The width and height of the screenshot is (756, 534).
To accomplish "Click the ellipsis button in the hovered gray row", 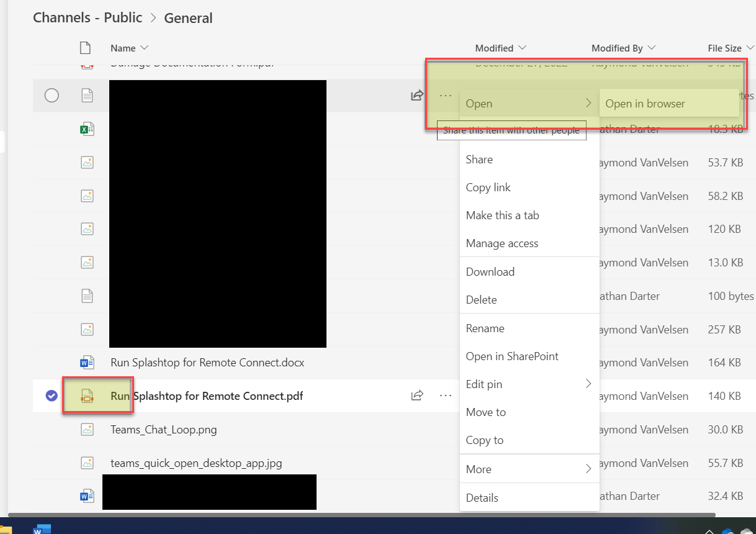I will pyautogui.click(x=446, y=95).
